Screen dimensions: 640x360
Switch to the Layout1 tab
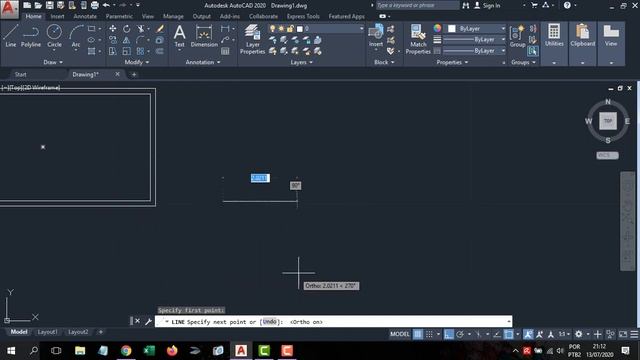point(47,332)
